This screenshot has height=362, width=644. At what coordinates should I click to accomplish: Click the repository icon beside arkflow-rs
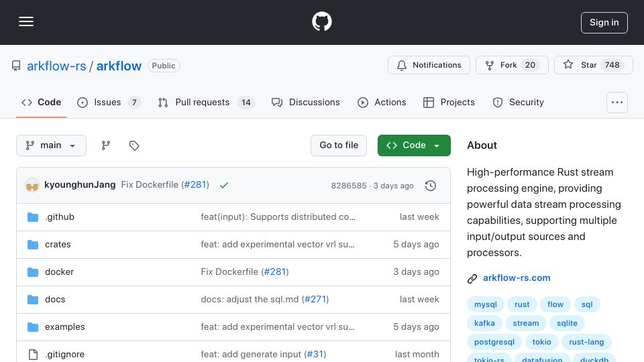16,66
